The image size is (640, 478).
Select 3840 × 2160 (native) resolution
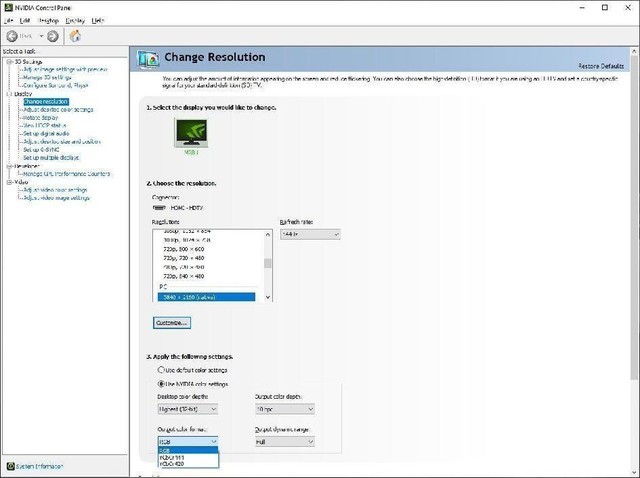(x=206, y=297)
